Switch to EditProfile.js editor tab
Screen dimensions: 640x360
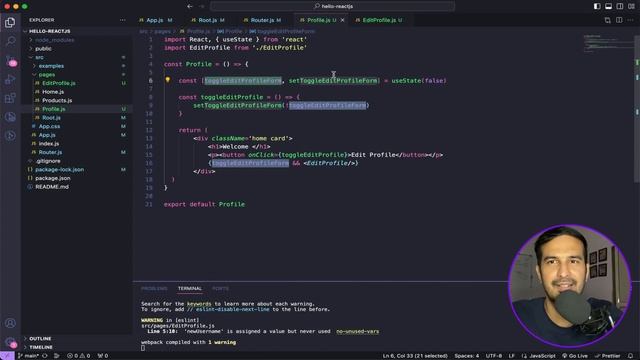379,20
